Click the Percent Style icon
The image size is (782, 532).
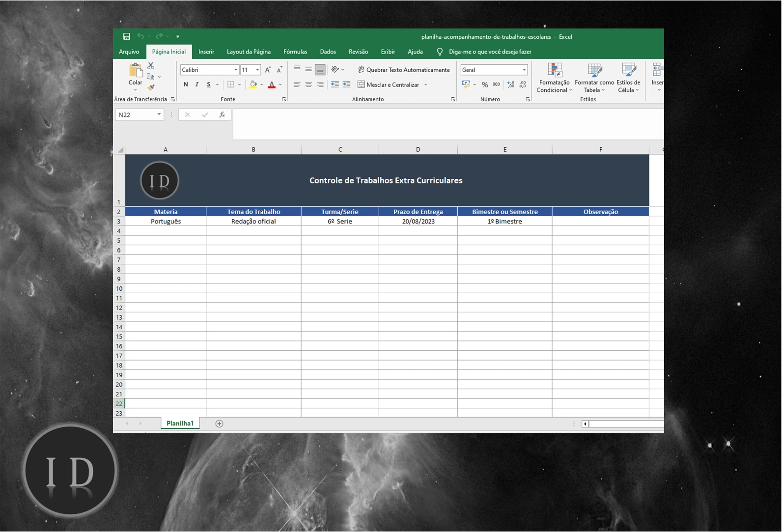pos(485,84)
